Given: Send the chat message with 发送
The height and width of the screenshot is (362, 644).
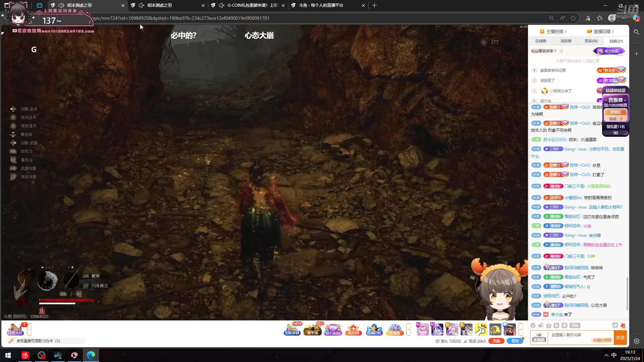Looking at the screenshot, I should [620, 338].
